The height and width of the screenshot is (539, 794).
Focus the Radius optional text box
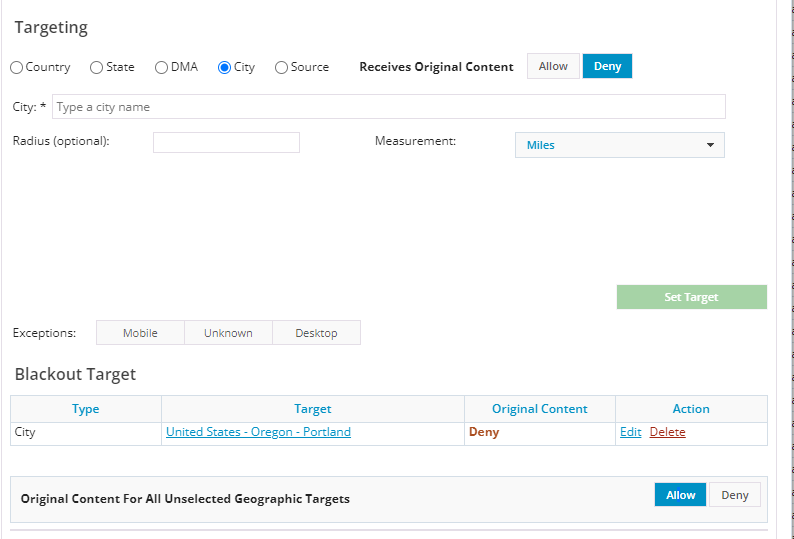click(226, 143)
